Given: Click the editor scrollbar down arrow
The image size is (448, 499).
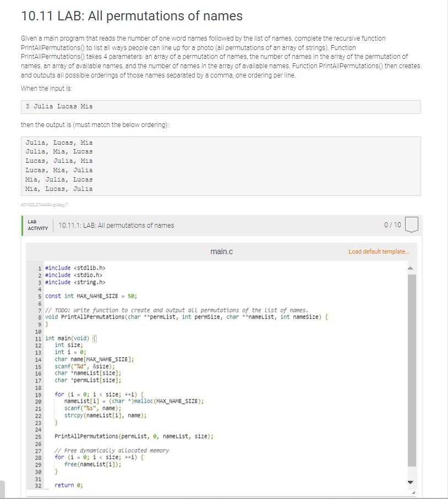Looking at the screenshot, I should (x=411, y=482).
